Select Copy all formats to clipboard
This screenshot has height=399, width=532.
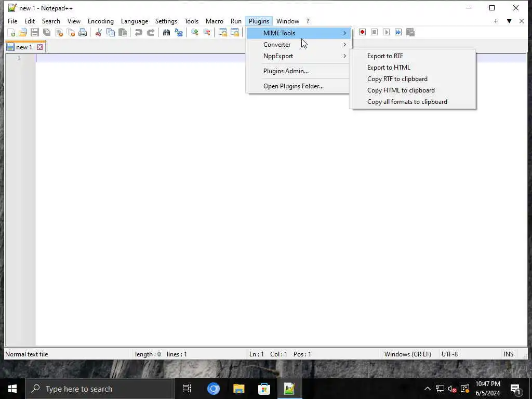point(413,102)
